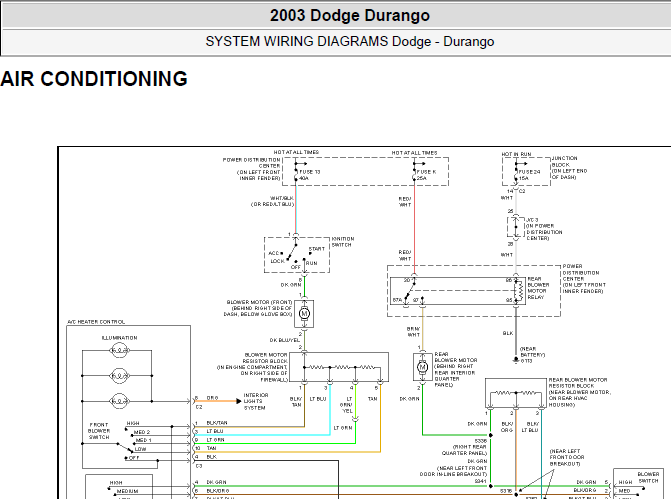Click the "DK BLU/YEL" wire label

[x=285, y=340]
